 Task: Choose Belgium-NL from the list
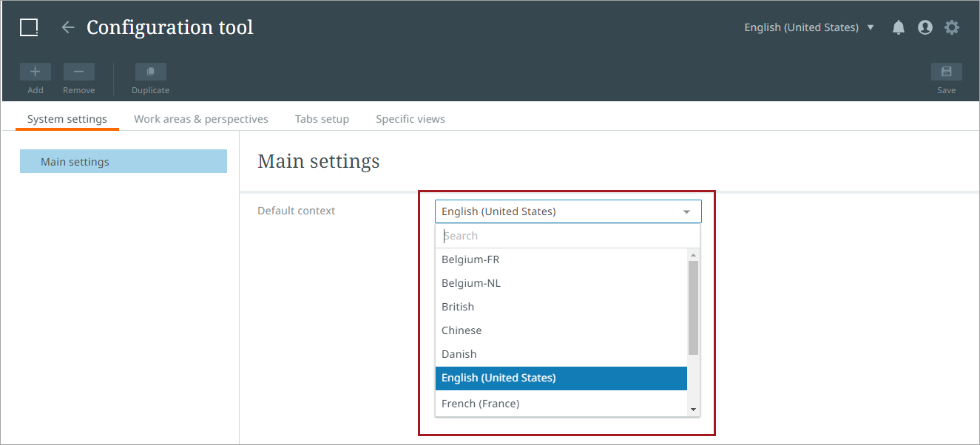point(561,283)
